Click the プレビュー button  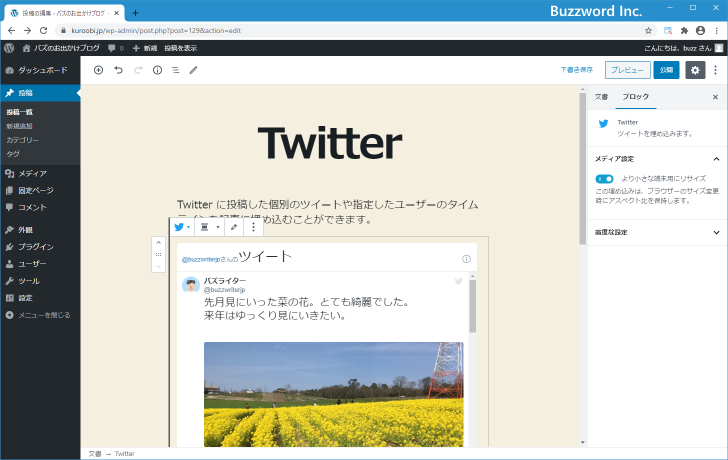pos(627,70)
